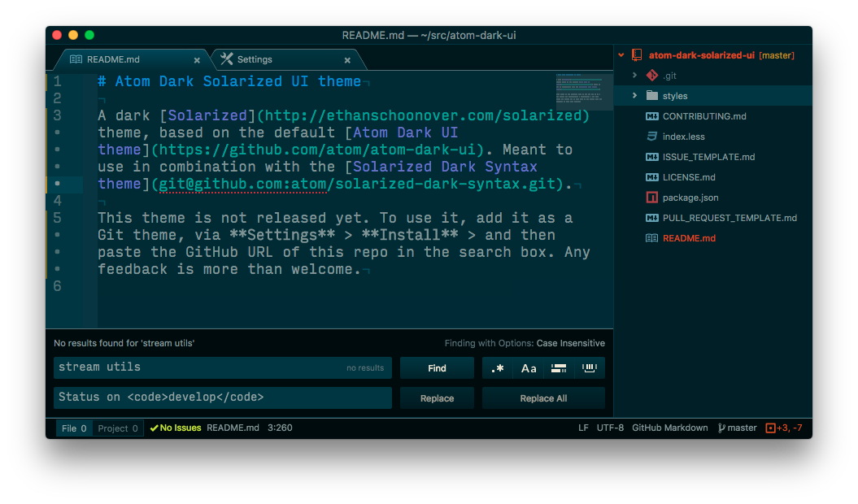
Task: Click the ethanschoonover.com/solarized URL in editor
Action: click(x=423, y=116)
